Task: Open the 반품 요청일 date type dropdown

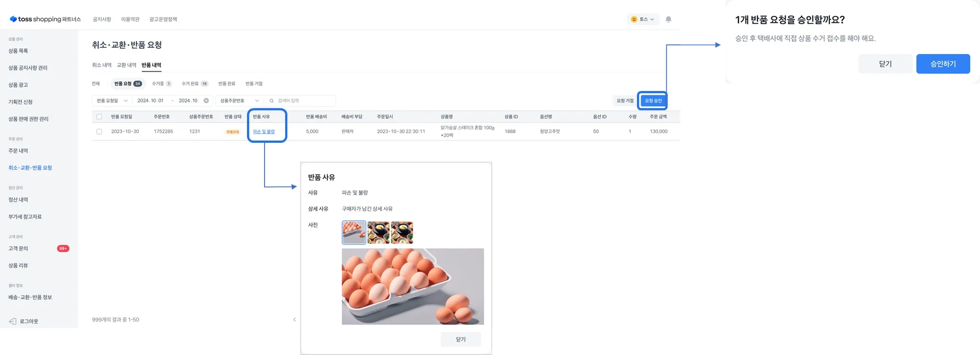Action: [112, 101]
